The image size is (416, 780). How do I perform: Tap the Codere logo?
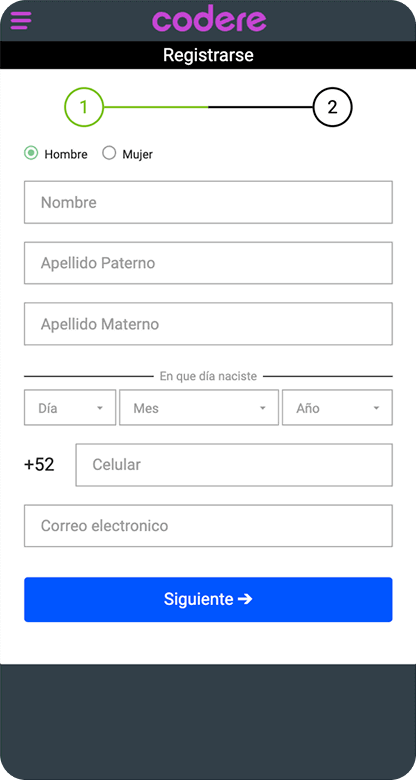point(209,19)
